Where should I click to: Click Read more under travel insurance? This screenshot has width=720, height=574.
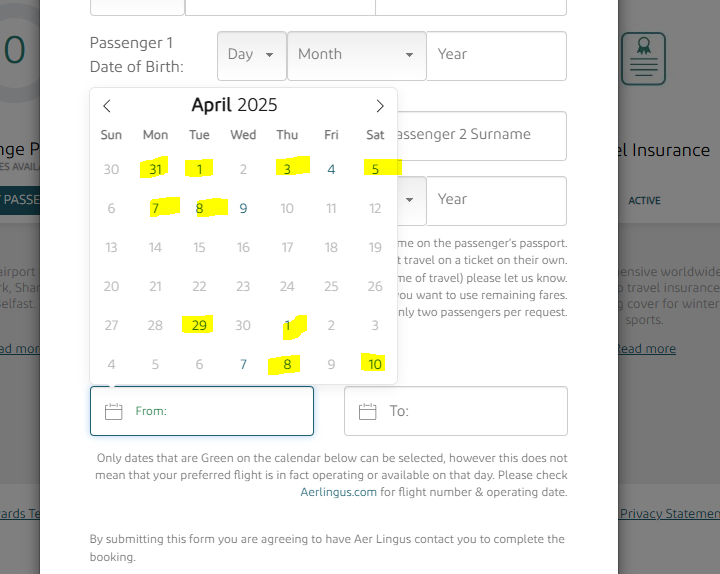click(645, 349)
